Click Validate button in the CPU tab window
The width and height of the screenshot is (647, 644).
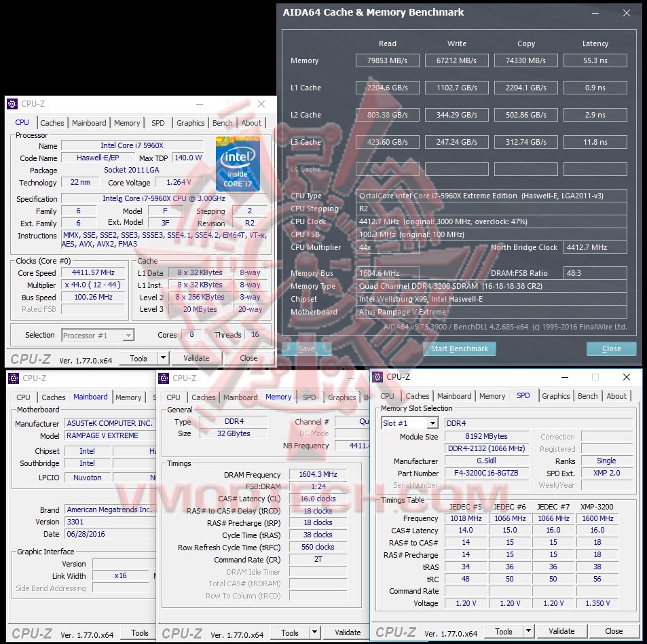coord(196,358)
